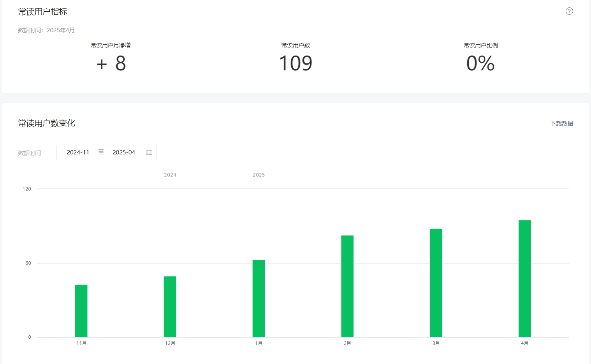
Task: Click the 常读用户数 label
Action: [x=296, y=45]
